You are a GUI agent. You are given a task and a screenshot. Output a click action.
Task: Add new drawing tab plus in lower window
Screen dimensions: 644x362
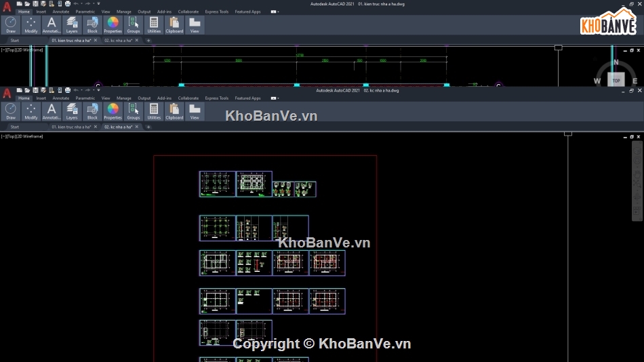click(x=148, y=127)
